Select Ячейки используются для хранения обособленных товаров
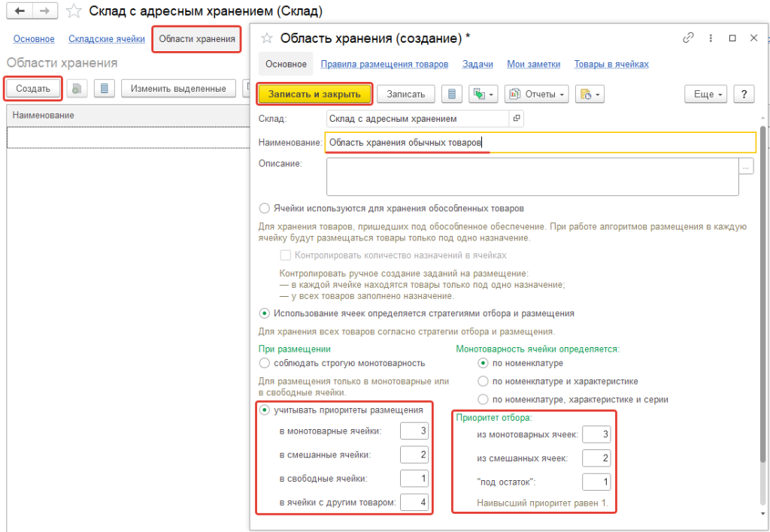770x532 pixels. 263,208
